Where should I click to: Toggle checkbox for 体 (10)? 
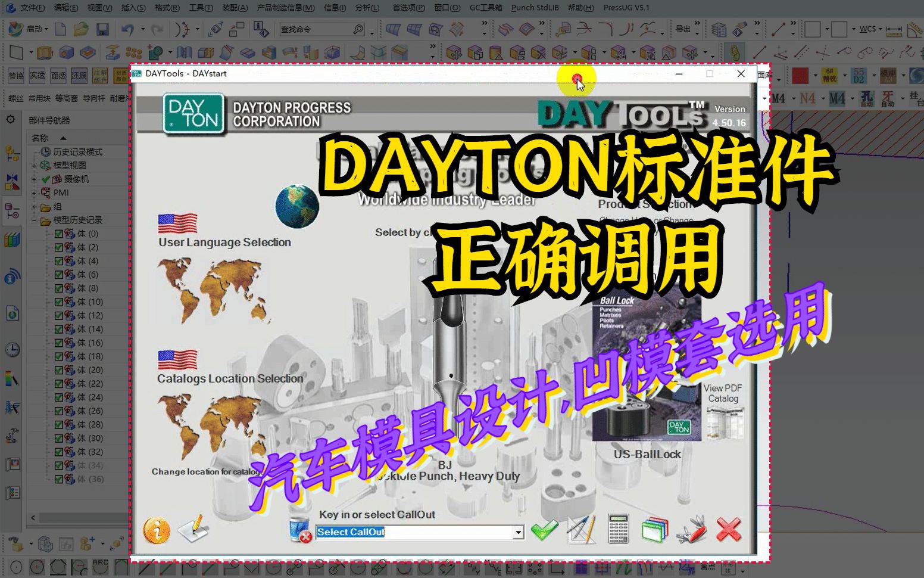[x=59, y=302]
